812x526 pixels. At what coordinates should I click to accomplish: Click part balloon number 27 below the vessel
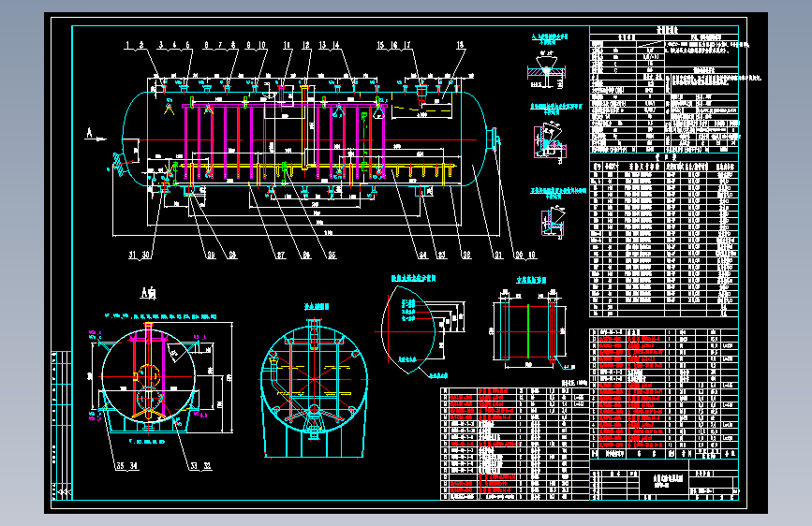pyautogui.click(x=280, y=255)
